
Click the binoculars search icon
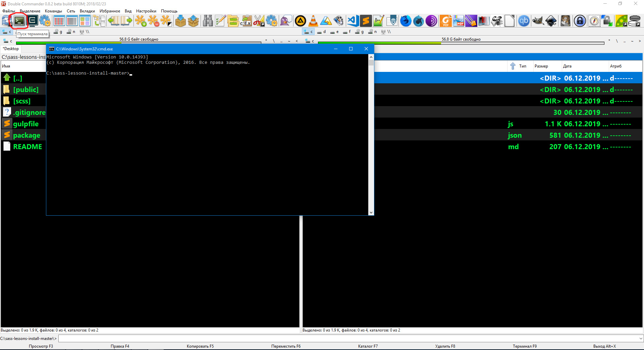tap(208, 21)
